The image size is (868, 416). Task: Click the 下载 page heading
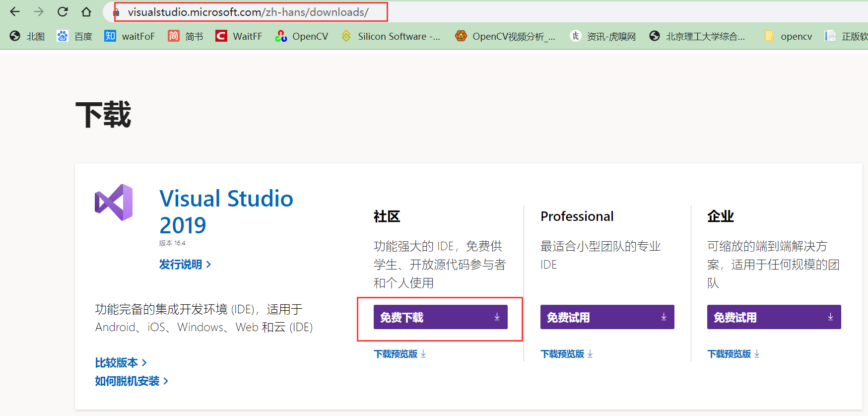coord(103,115)
